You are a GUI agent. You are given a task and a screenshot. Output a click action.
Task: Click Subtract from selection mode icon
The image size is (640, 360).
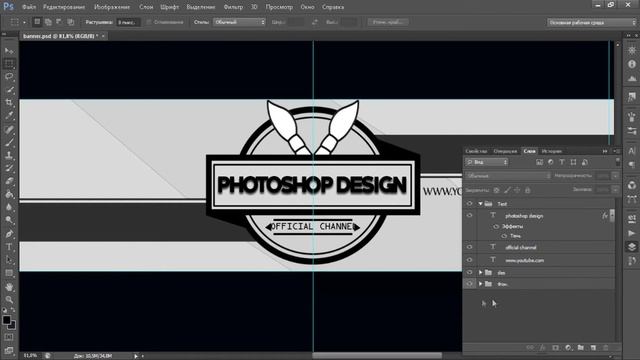click(59, 22)
